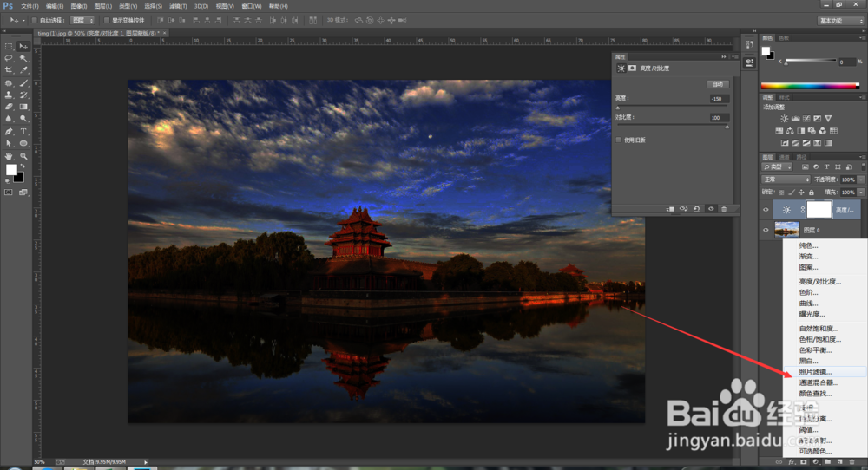Click the add layer mask icon at Layers bottom
Image resolution: width=868 pixels, height=470 pixels.
[x=804, y=461]
